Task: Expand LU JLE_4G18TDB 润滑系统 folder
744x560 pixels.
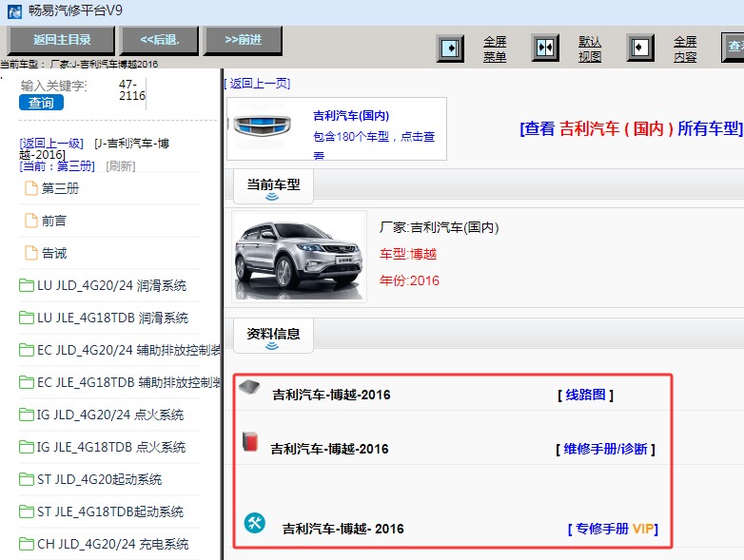Action: click(x=104, y=318)
